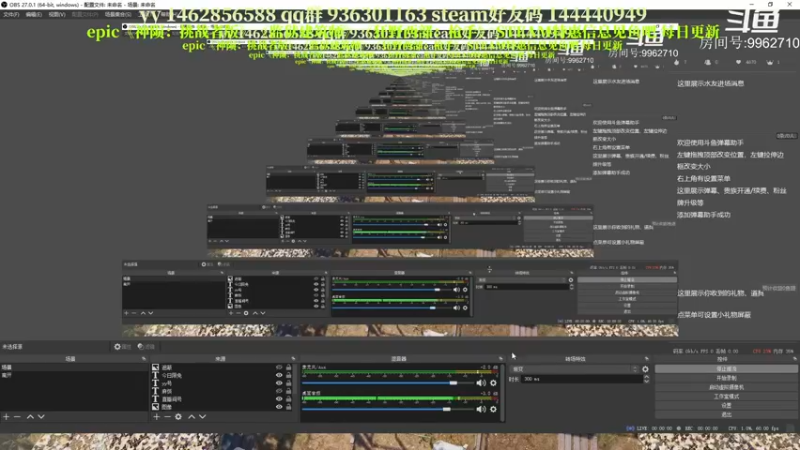Viewport: 800px width, 450px height.
Task: Open 麦克风/Aux audio settings gear
Action: pos(493,383)
